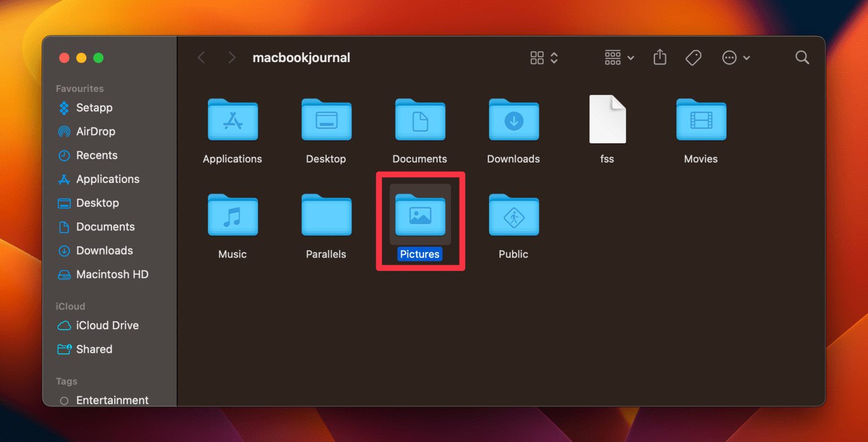Open the Tags icon in the toolbar
868x442 pixels.
(693, 57)
